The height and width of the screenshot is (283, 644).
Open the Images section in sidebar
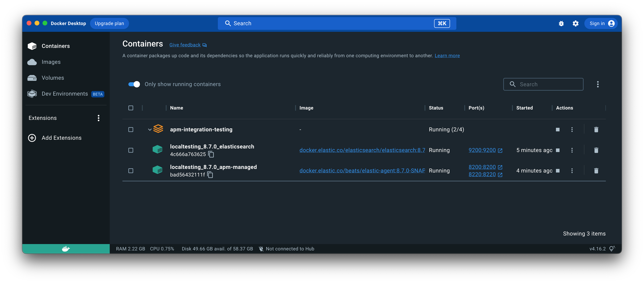(66, 62)
